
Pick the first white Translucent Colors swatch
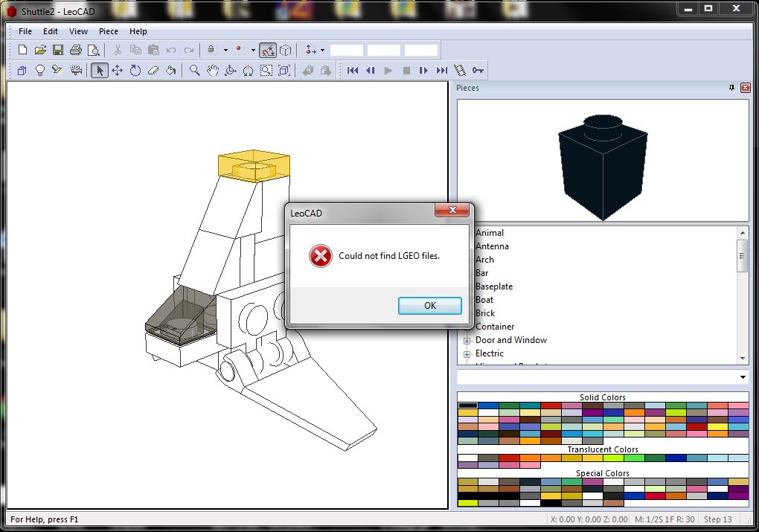coord(468,458)
